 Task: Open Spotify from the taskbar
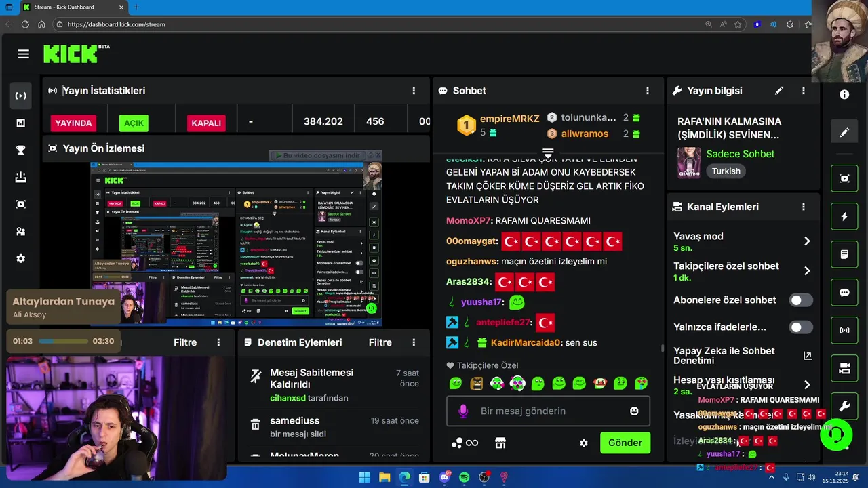point(465,477)
